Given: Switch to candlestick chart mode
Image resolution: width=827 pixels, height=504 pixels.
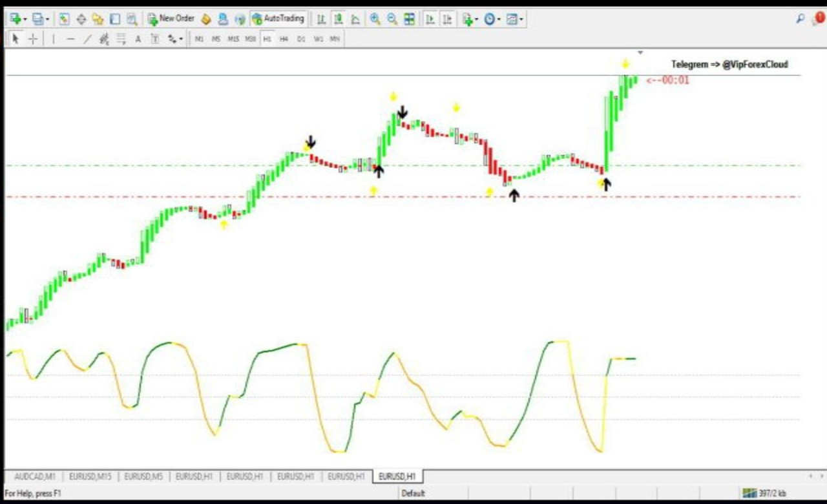Looking at the screenshot, I should click(x=338, y=19).
